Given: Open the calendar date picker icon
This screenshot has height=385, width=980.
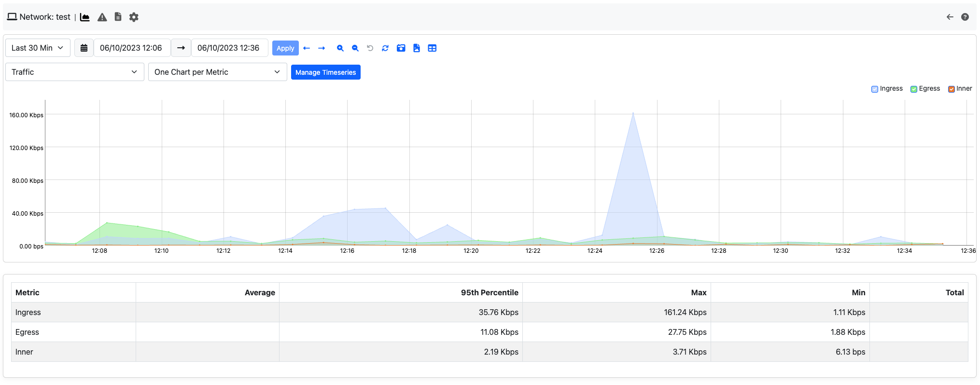Looking at the screenshot, I should pos(84,48).
